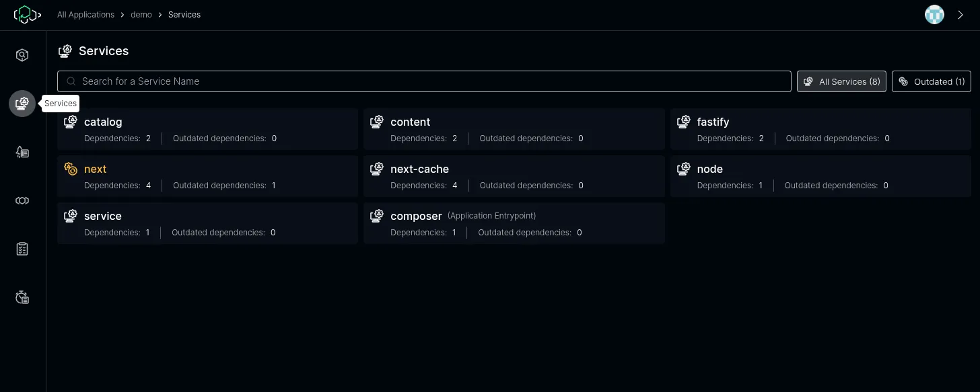Open the user avatar in the header
This screenshot has width=980, height=392.
pyautogui.click(x=934, y=15)
